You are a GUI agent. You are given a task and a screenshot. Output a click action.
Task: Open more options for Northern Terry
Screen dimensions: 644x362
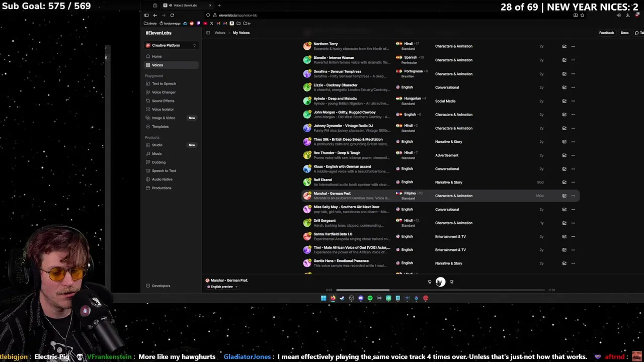pos(573,46)
